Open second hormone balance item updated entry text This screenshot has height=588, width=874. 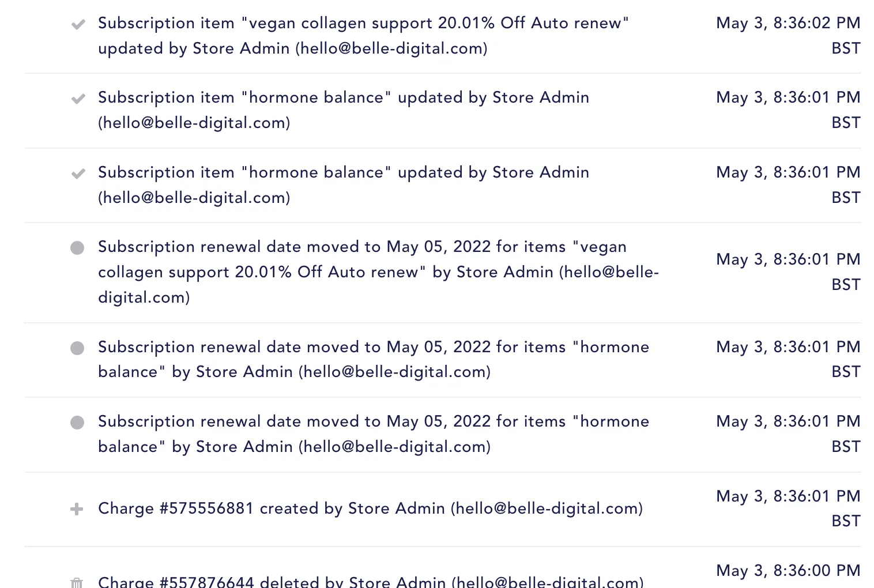pos(344,185)
